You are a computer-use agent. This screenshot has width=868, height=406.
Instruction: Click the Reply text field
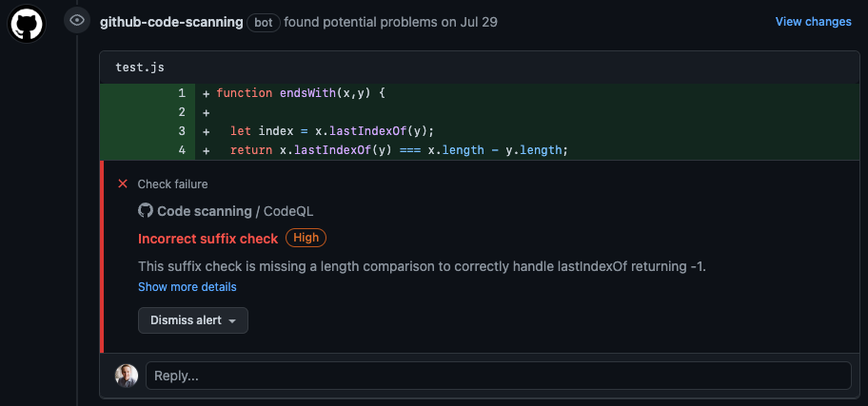coord(497,376)
